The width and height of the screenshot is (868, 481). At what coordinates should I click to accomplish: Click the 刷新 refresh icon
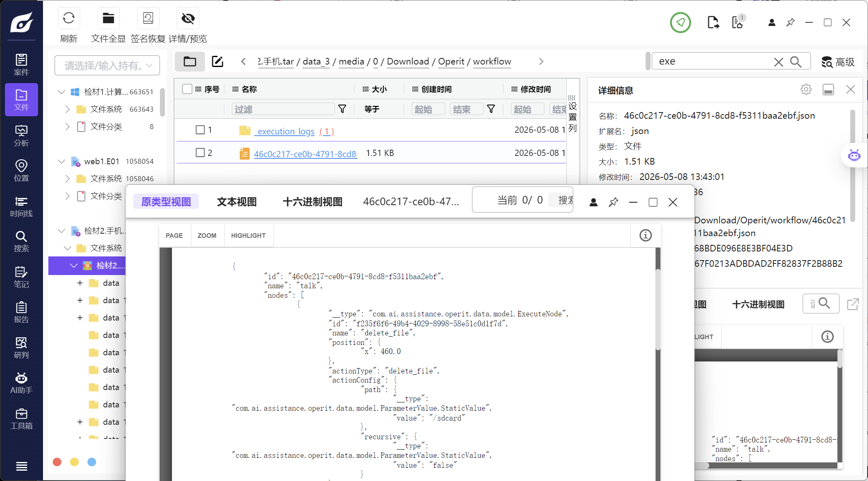pos(69,19)
